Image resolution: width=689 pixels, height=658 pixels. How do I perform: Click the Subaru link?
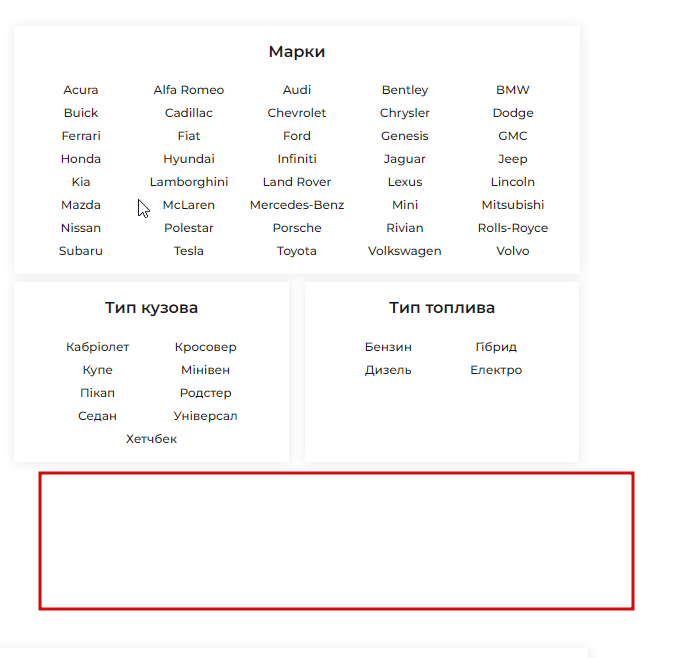coord(81,251)
